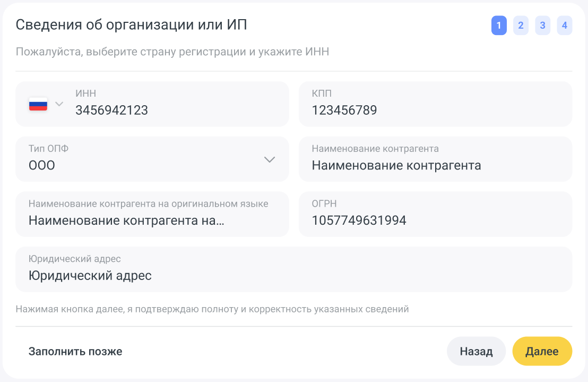588x382 pixels.
Task: Click the Назад button
Action: [476, 351]
